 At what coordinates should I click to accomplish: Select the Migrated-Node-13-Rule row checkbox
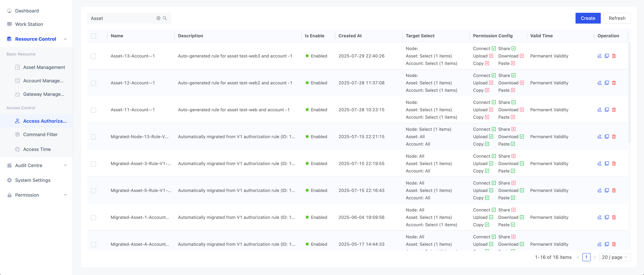94,137
